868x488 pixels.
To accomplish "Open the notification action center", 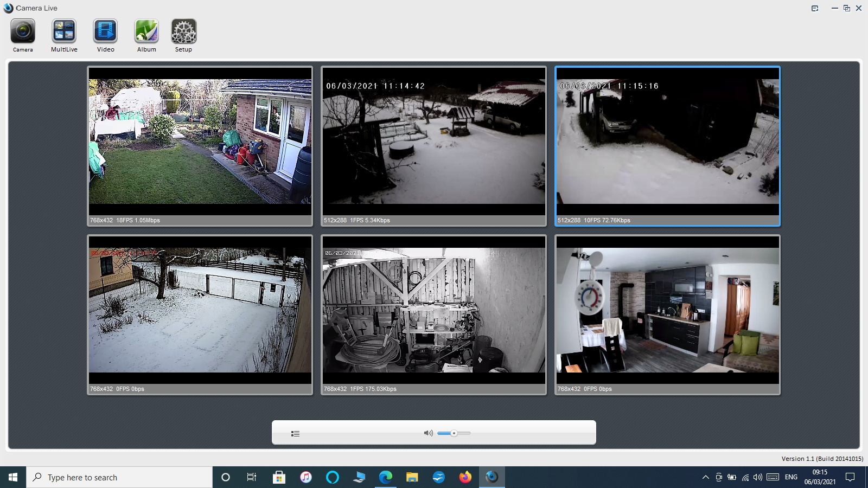I will point(850,477).
